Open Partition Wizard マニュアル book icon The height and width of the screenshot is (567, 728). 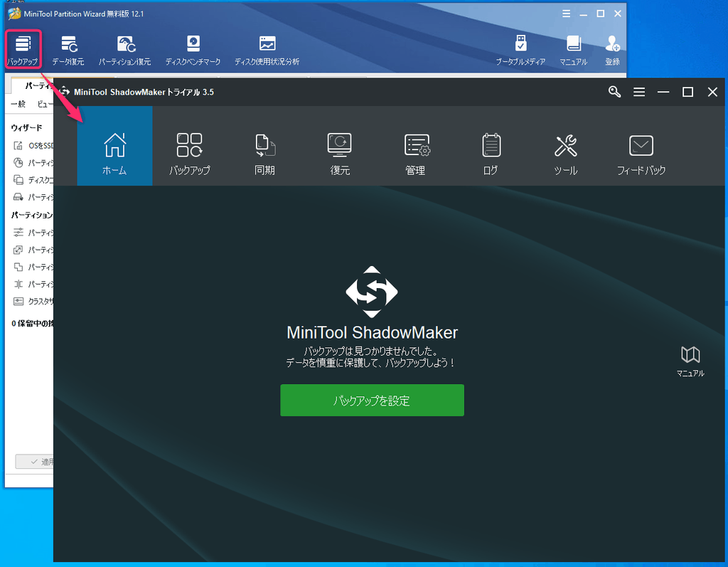point(573,49)
